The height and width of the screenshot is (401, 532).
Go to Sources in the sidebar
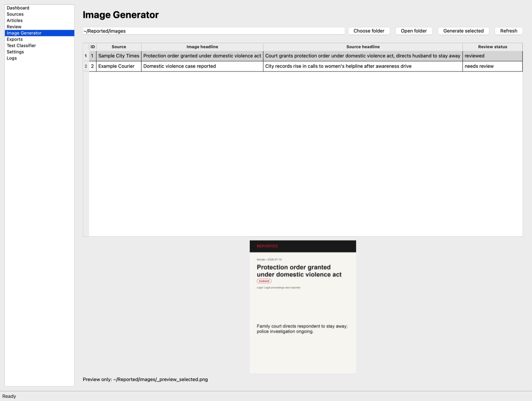[39, 14]
